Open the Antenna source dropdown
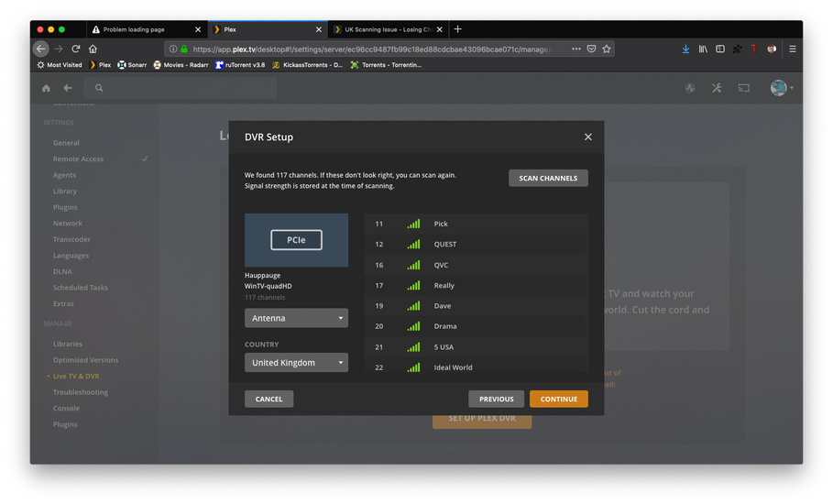This screenshot has height=504, width=833. coord(296,318)
